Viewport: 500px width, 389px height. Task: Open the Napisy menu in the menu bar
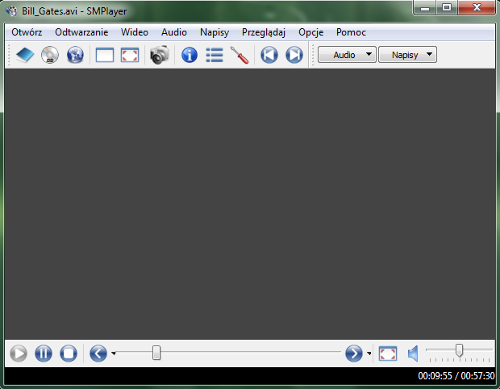214,32
